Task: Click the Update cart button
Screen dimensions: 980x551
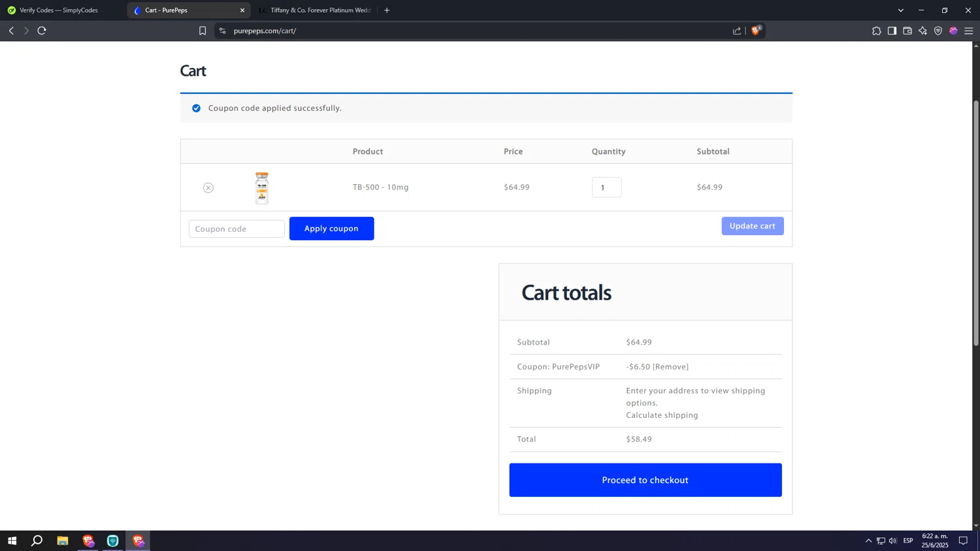Action: (752, 226)
